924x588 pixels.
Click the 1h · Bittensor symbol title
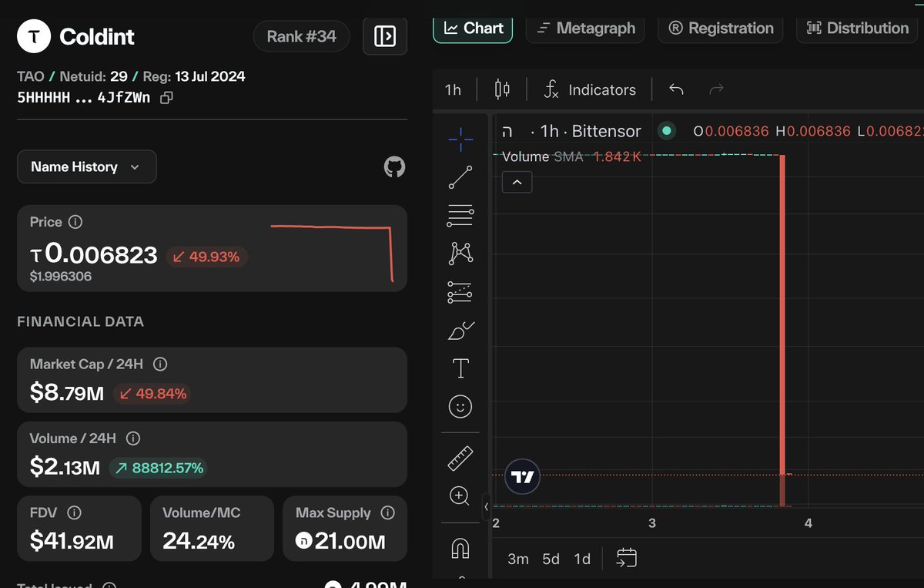coord(591,131)
